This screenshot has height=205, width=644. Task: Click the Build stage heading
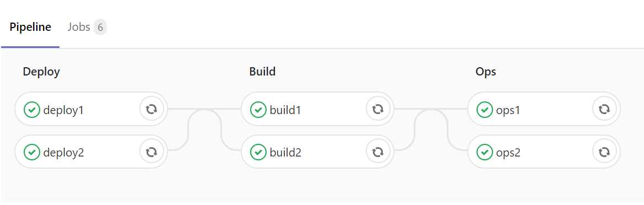(x=262, y=72)
